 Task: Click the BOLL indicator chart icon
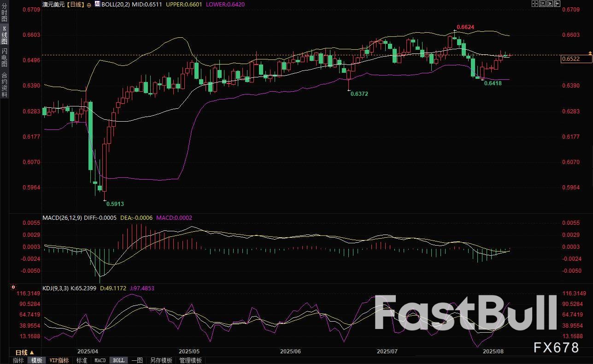coord(97,4)
